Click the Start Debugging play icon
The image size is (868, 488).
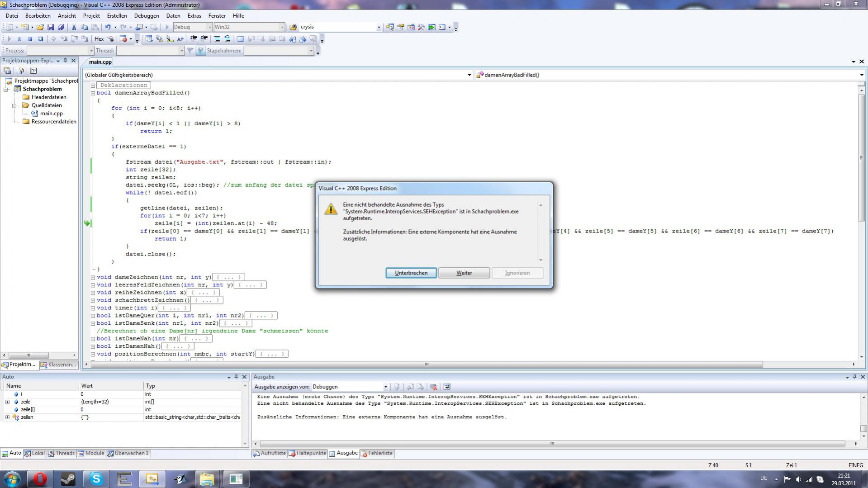[x=167, y=27]
